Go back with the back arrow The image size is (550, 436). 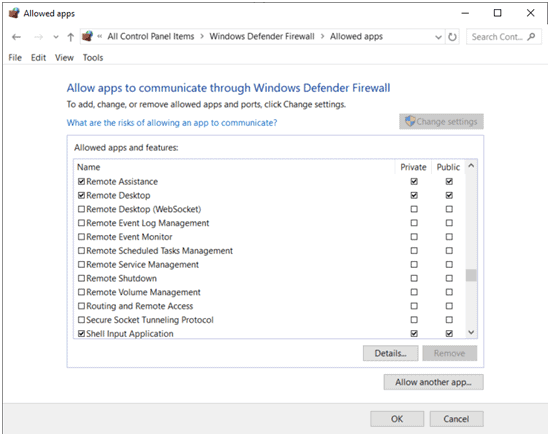(16, 37)
